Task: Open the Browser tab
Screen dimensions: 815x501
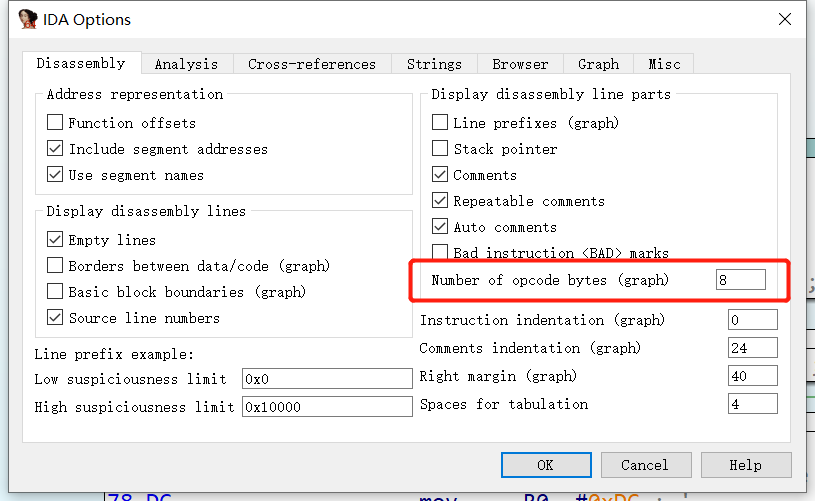Action: point(520,64)
